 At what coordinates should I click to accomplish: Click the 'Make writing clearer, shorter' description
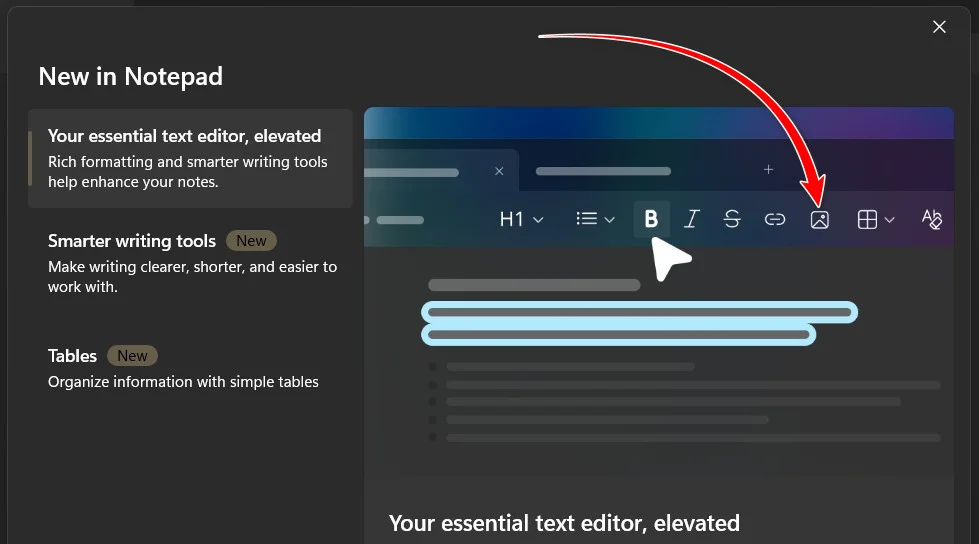[x=192, y=277]
